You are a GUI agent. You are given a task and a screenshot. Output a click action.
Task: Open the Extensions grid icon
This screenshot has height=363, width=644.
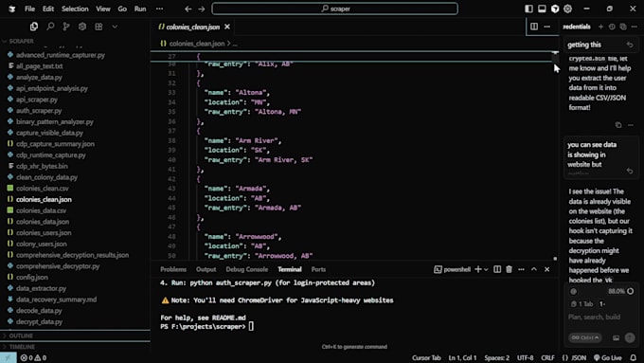(98, 27)
